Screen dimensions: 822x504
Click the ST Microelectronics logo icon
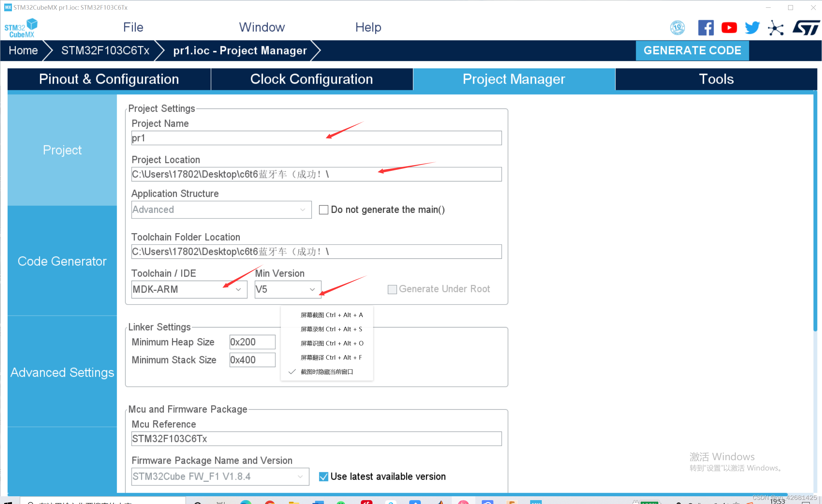pos(805,28)
